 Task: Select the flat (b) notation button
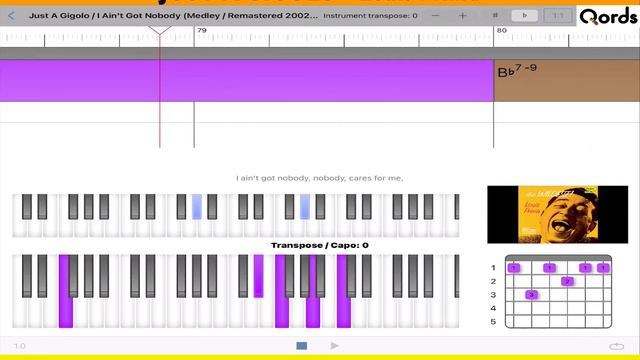tap(524, 16)
